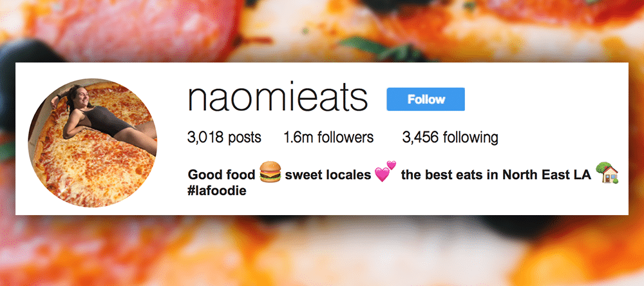Click the hamburger emoji in the bio
The height and width of the screenshot is (286, 644).
point(271,173)
